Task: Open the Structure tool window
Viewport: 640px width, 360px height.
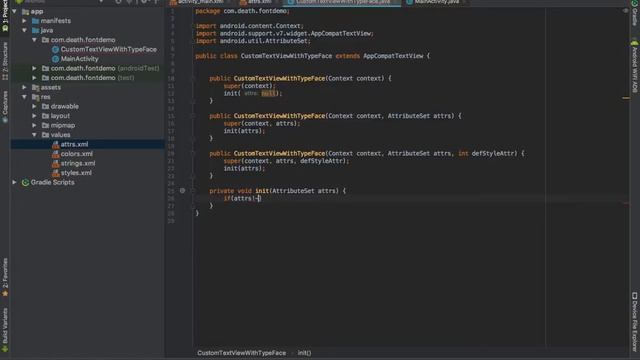Action: click(5, 61)
